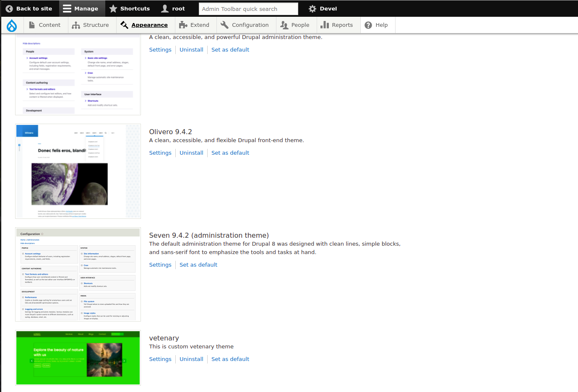Set the Claro admin theme as default

click(x=230, y=49)
